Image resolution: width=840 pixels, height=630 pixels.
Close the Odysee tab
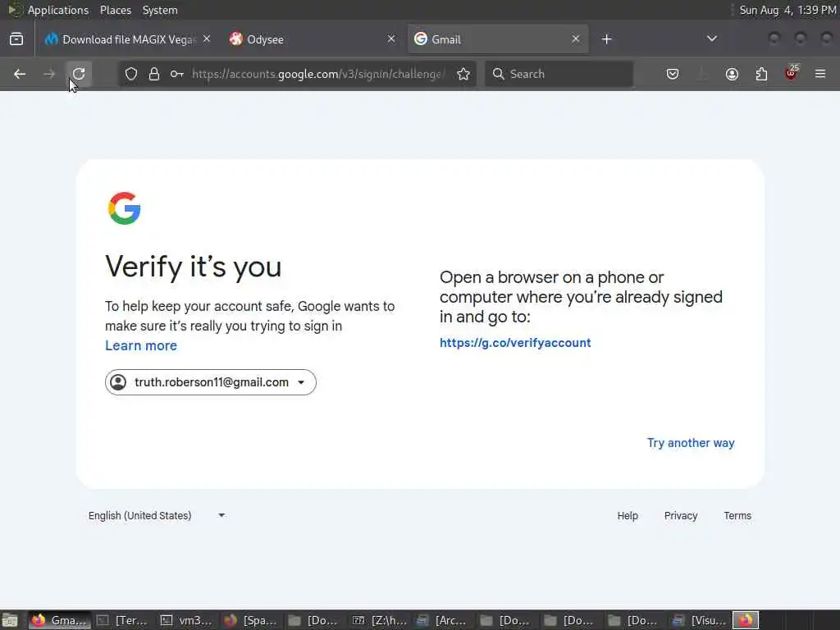click(391, 39)
